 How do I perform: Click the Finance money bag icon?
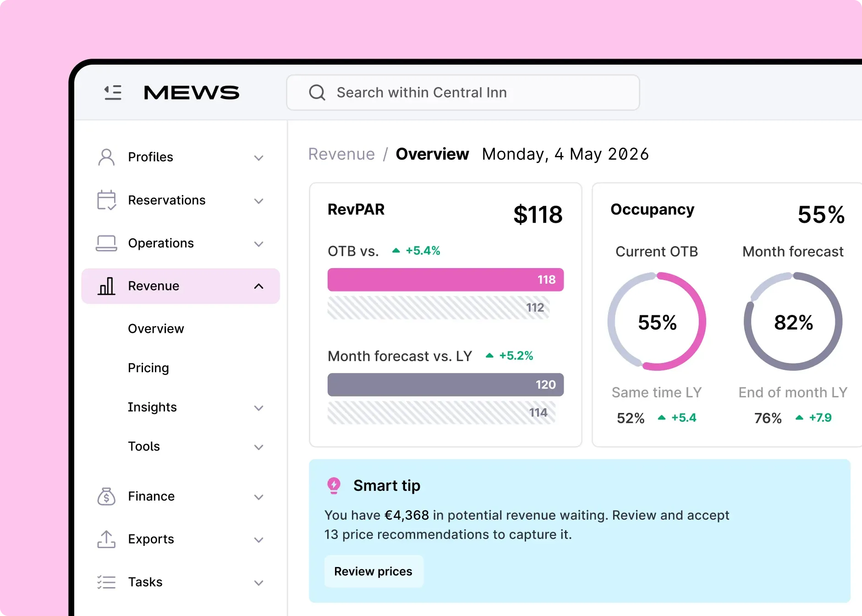tap(106, 496)
